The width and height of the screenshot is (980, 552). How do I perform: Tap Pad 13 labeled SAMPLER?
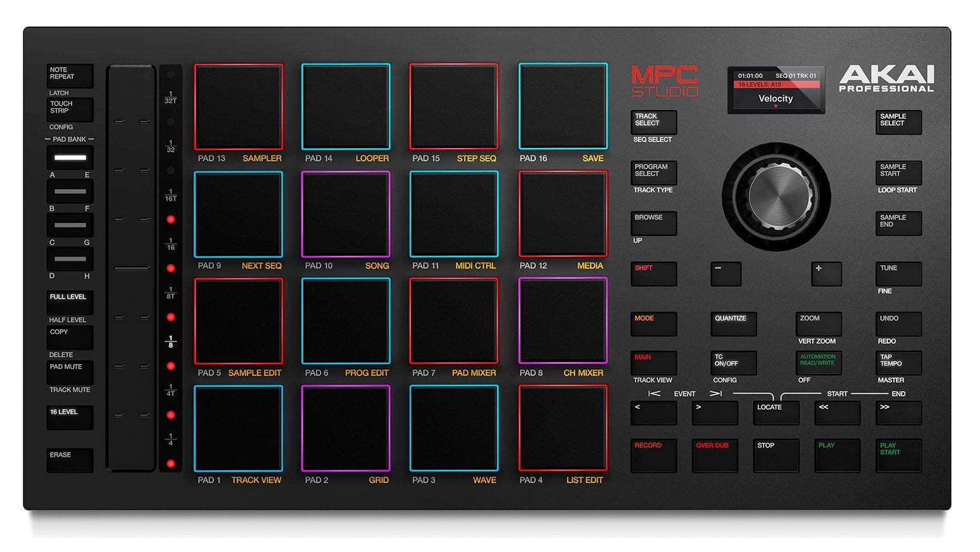click(x=238, y=106)
